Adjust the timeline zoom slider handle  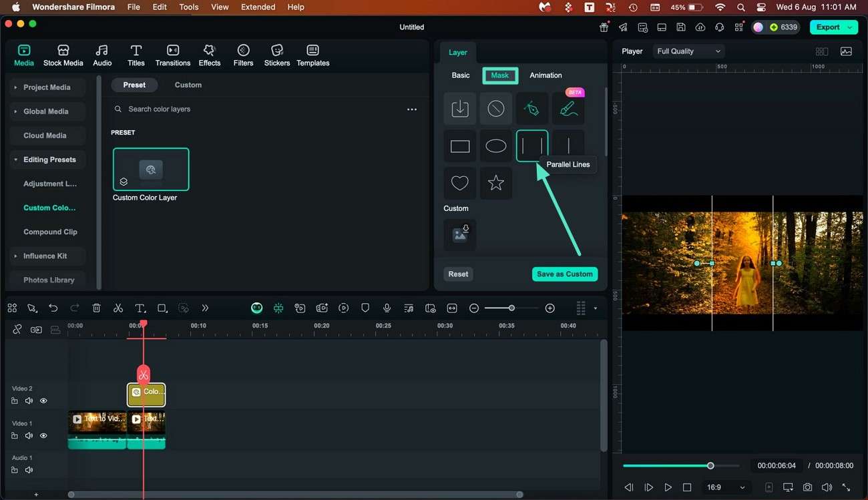coord(511,308)
